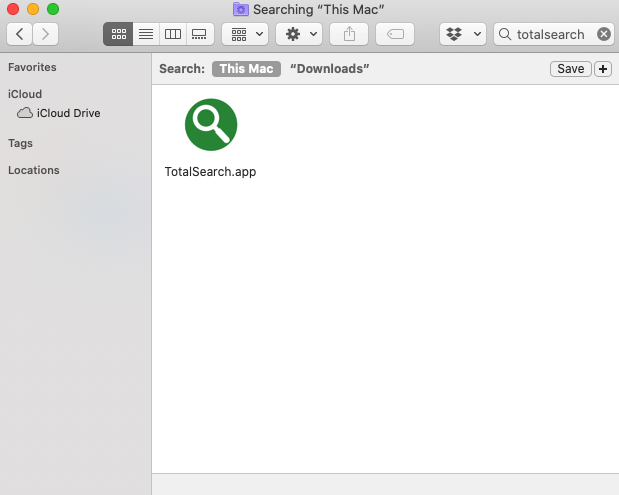
Task: Click the Forward navigation arrow
Action: click(x=45, y=34)
